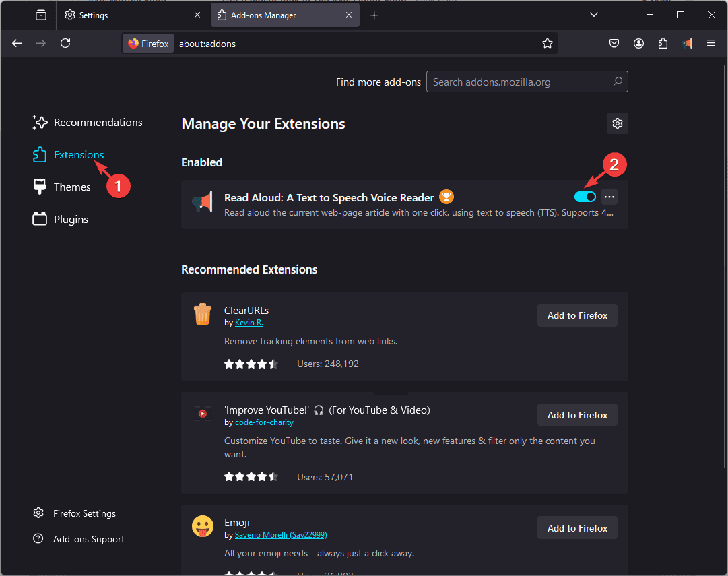The width and height of the screenshot is (728, 576).
Task: Open Firefox View tab list icon
Action: tap(41, 15)
